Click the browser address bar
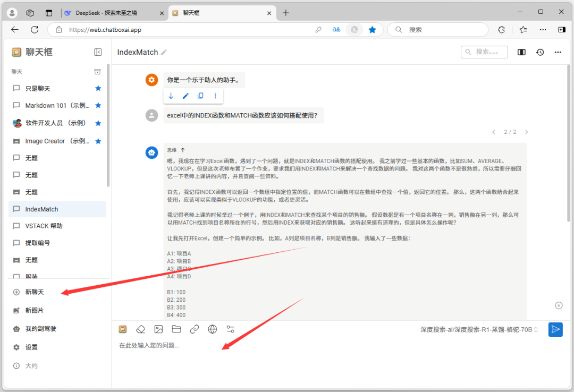Screen dimensions: 574x392 click(x=183, y=30)
